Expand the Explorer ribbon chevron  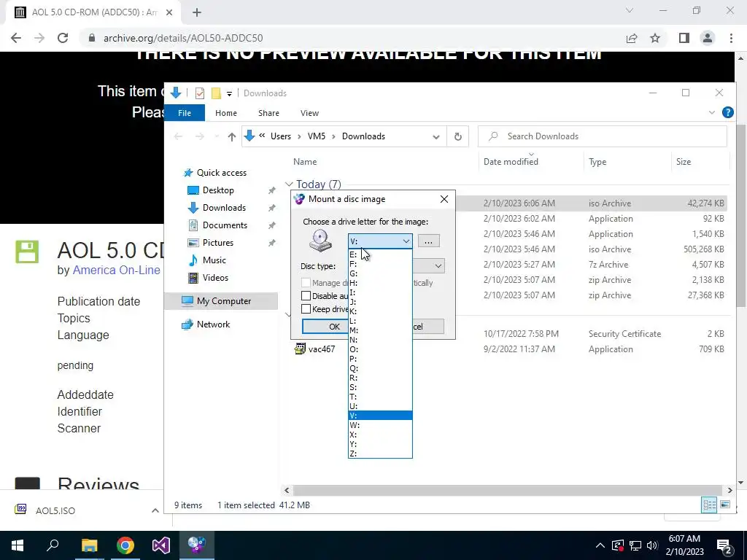[712, 112]
